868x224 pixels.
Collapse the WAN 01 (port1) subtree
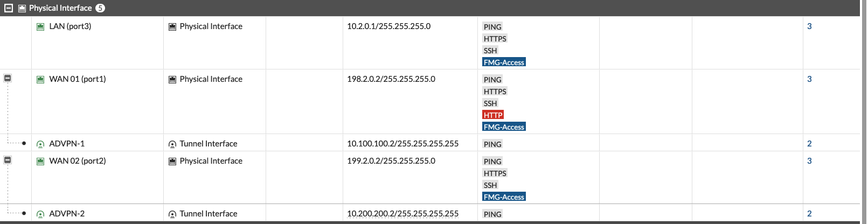tap(8, 78)
